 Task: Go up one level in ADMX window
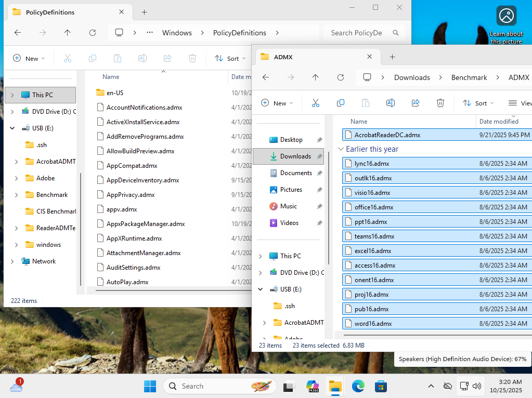(x=315, y=77)
